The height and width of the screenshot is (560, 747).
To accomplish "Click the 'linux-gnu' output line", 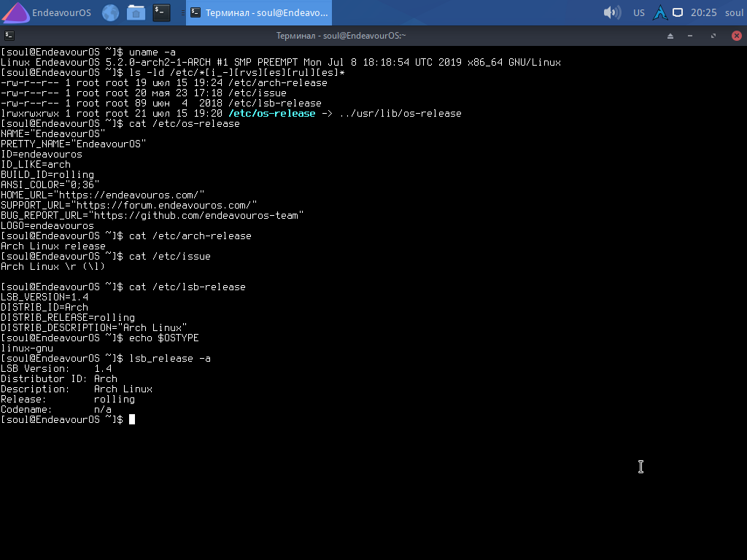I will [27, 349].
